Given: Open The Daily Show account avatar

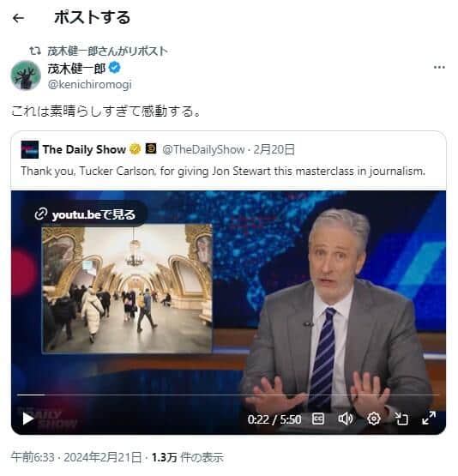Looking at the screenshot, I should (30, 149).
